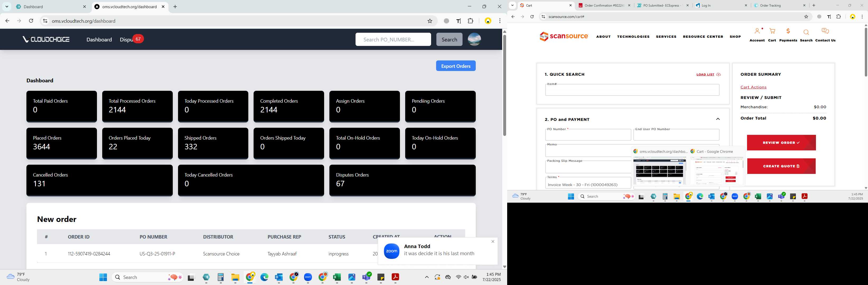Screen dimensions: 868x285
Task: Open the user profile avatar in CloudChoice header
Action: click(x=474, y=39)
